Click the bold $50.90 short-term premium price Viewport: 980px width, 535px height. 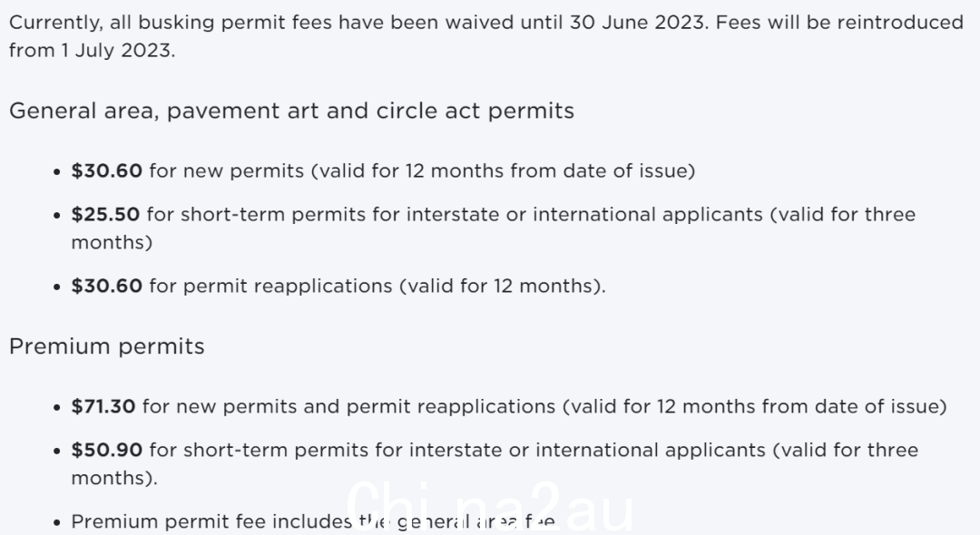point(107,450)
